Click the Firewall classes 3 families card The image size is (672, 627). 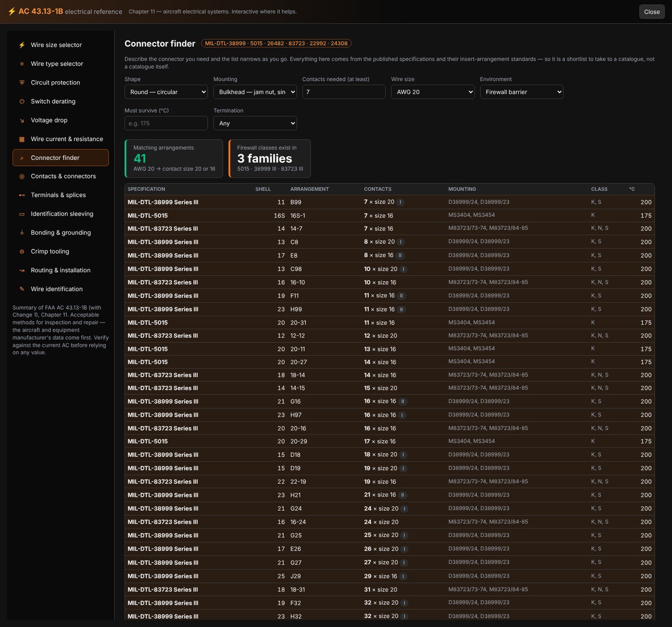click(270, 158)
